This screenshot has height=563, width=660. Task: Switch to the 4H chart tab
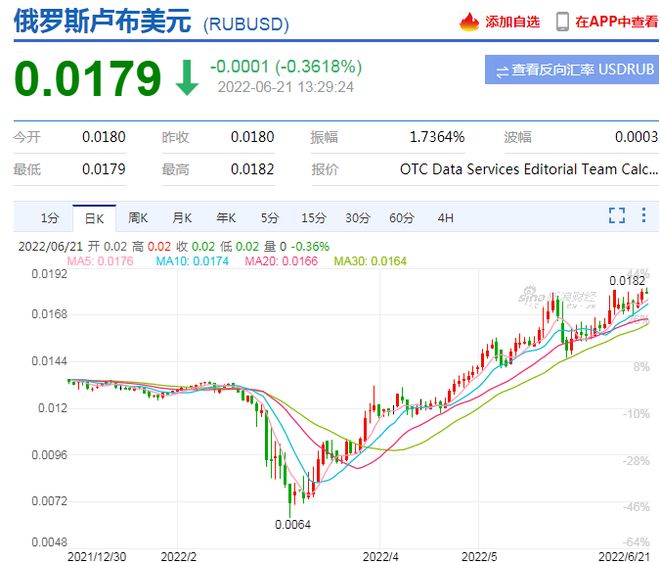click(x=446, y=218)
